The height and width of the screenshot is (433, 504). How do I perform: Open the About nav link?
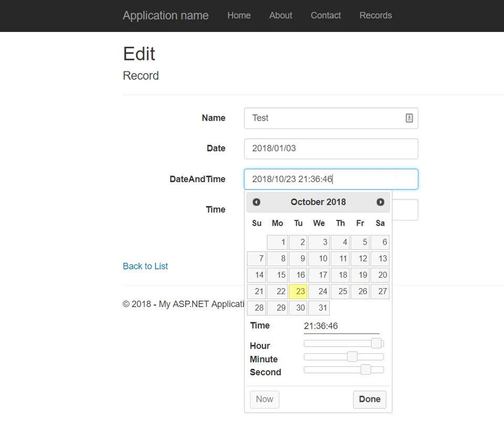(280, 15)
